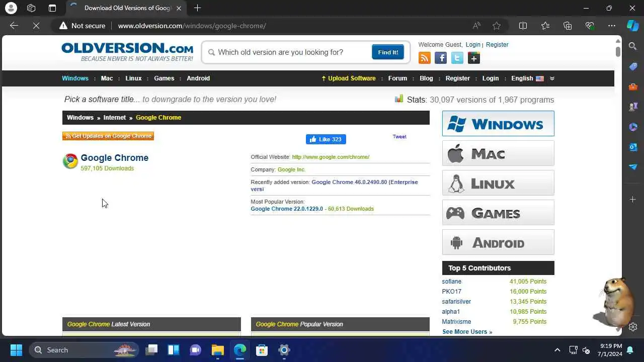
Task: Click the Tweet link
Action: coord(399,137)
